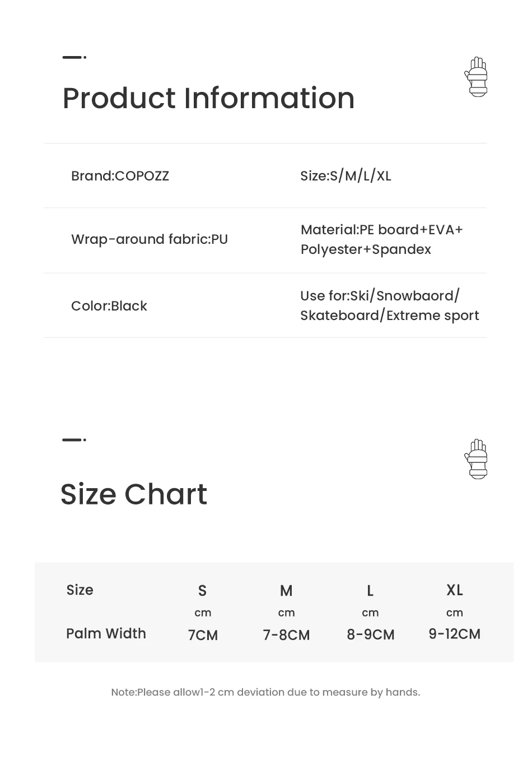This screenshot has height=760, width=532.
Task: Click the glove icon beside Product Information
Action: (477, 77)
